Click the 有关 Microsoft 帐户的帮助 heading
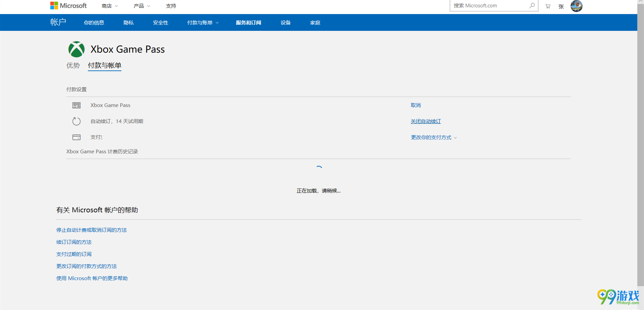644x310 pixels. pos(97,210)
